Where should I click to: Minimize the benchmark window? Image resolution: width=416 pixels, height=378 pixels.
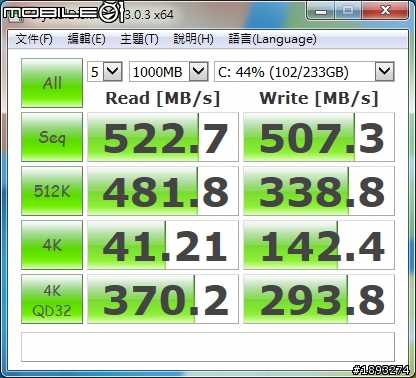coord(321,11)
